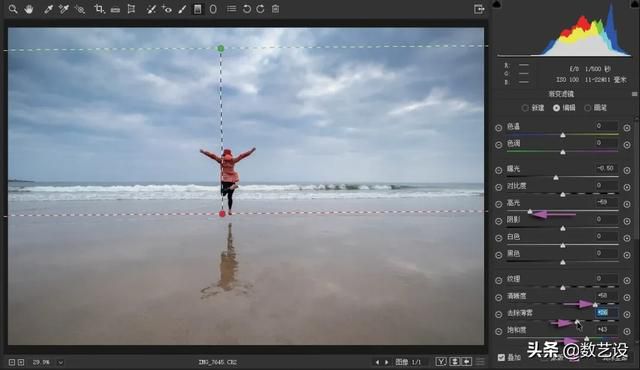This screenshot has height=370, width=640.
Task: Select the Spot Removal tool
Action: tap(151, 9)
